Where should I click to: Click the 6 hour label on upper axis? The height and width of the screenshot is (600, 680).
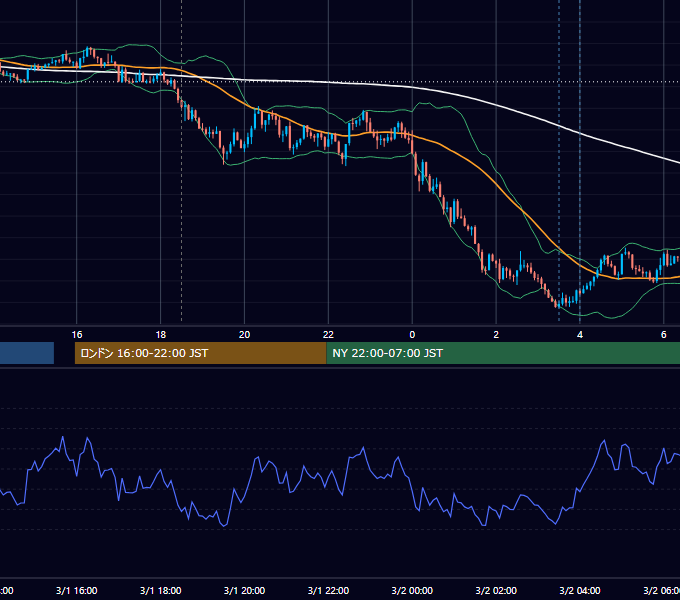click(x=664, y=335)
